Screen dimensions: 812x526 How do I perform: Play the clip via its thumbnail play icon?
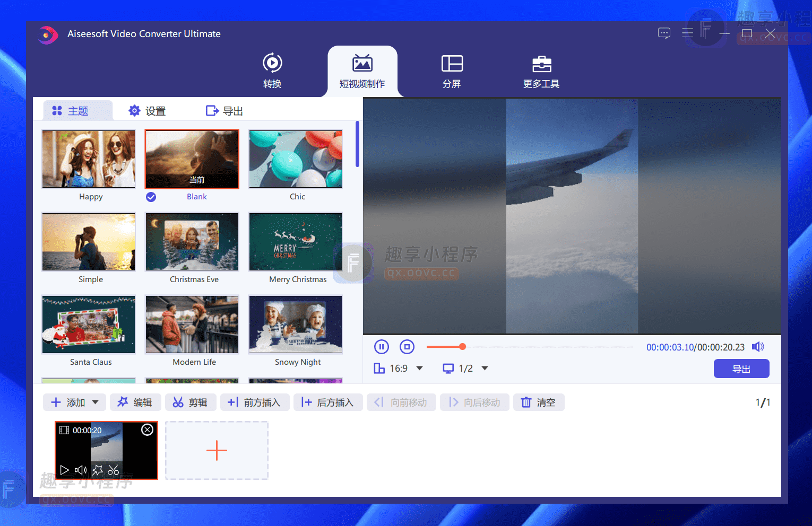tap(64, 470)
